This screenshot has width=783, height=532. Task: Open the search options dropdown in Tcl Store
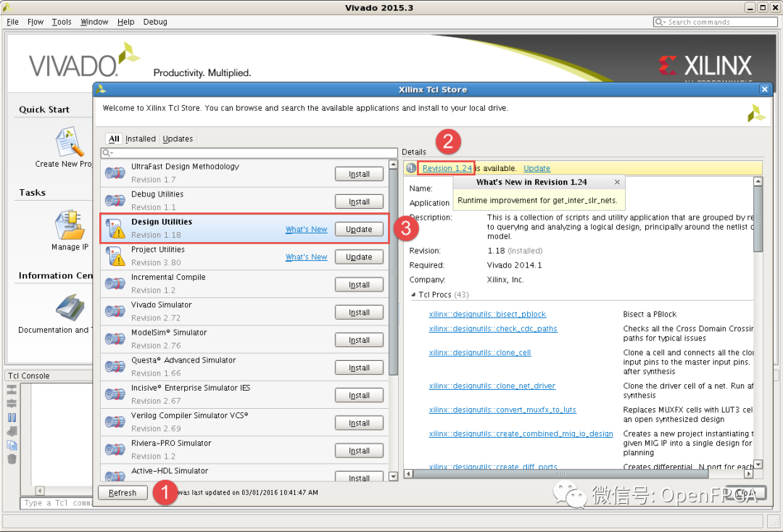tap(112, 153)
